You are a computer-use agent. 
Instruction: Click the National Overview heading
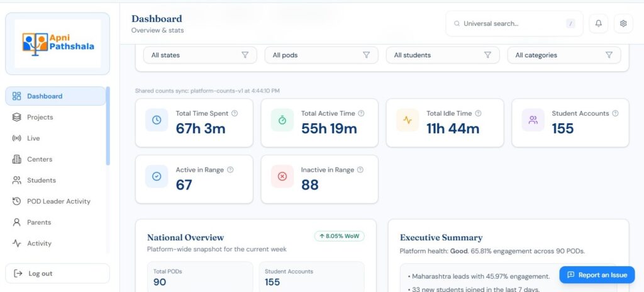point(186,237)
